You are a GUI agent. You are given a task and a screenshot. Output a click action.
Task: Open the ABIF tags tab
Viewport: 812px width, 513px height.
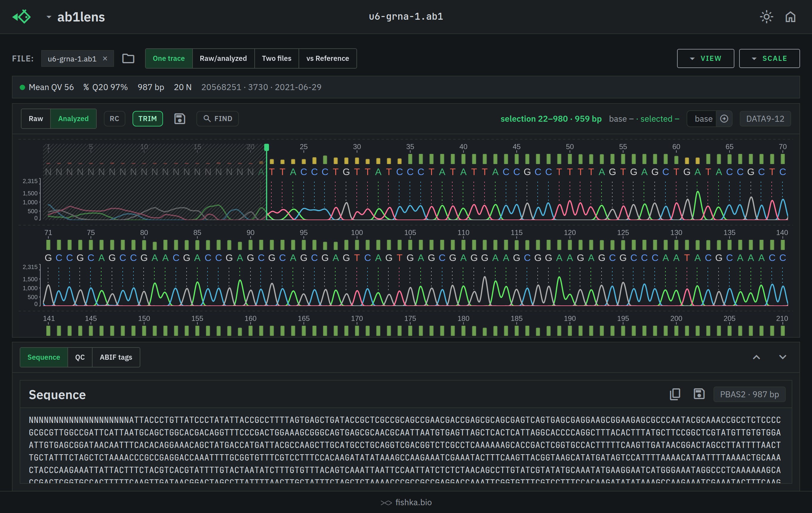(x=116, y=357)
